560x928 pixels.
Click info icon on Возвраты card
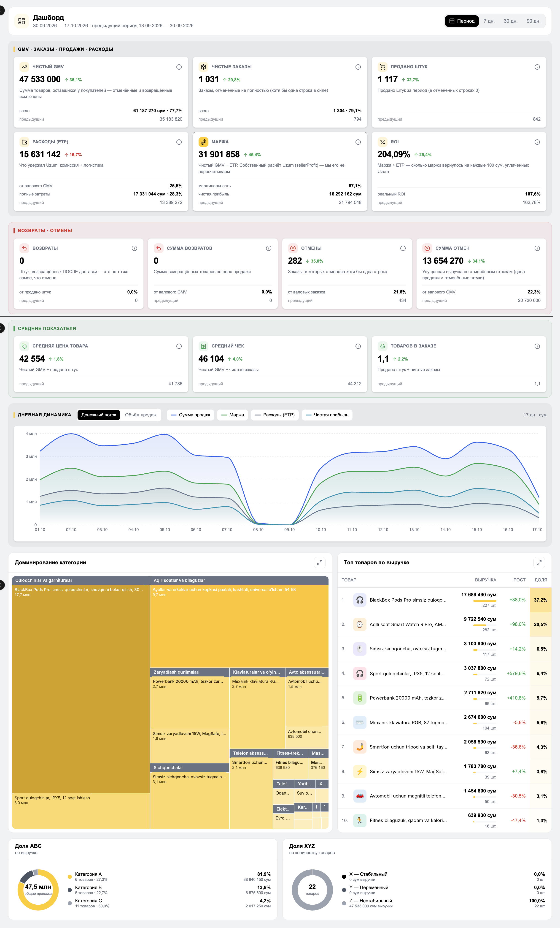(x=134, y=248)
